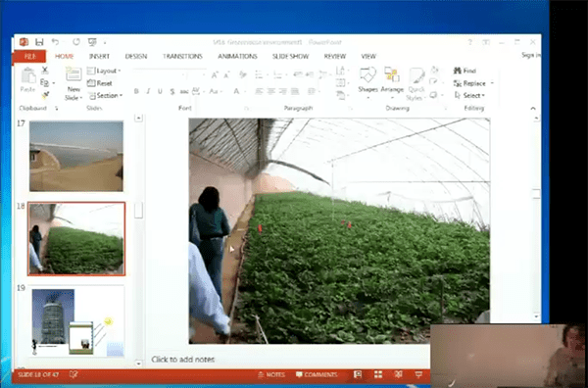The width and height of the screenshot is (588, 388).
Task: Open COMMENTS pane from status bar
Action: tap(317, 374)
